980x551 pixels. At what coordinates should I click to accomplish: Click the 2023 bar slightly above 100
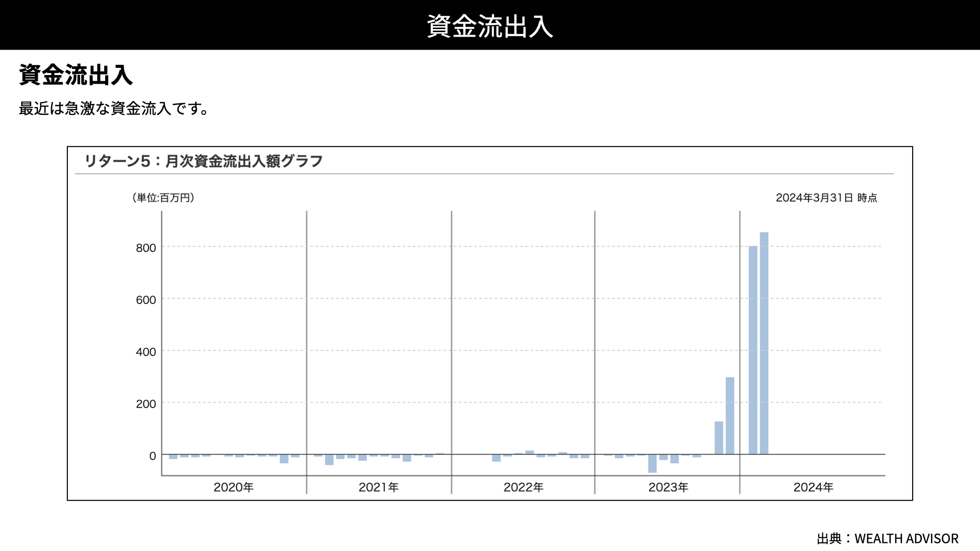point(719,438)
